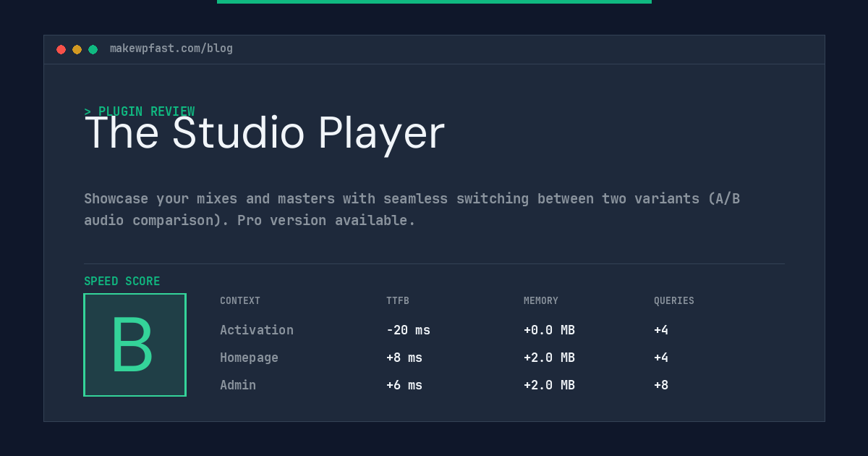Click 'The Studio Player' title
868x456 pixels.
click(265, 133)
